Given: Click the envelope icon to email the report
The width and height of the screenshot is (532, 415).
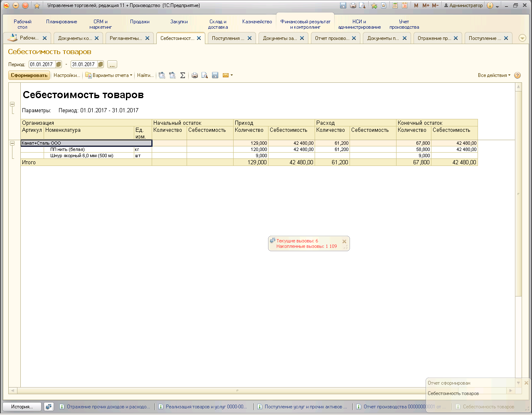Looking at the screenshot, I should point(226,75).
